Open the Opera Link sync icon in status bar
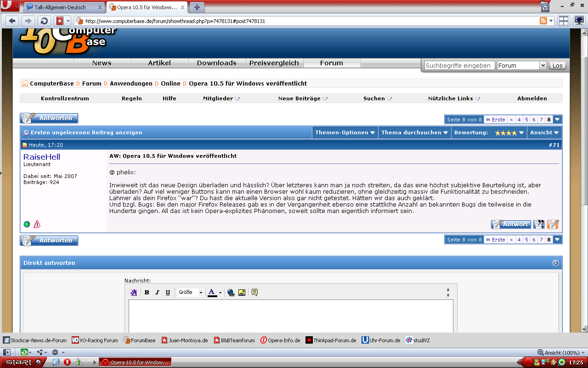588x368 pixels. click(24, 352)
